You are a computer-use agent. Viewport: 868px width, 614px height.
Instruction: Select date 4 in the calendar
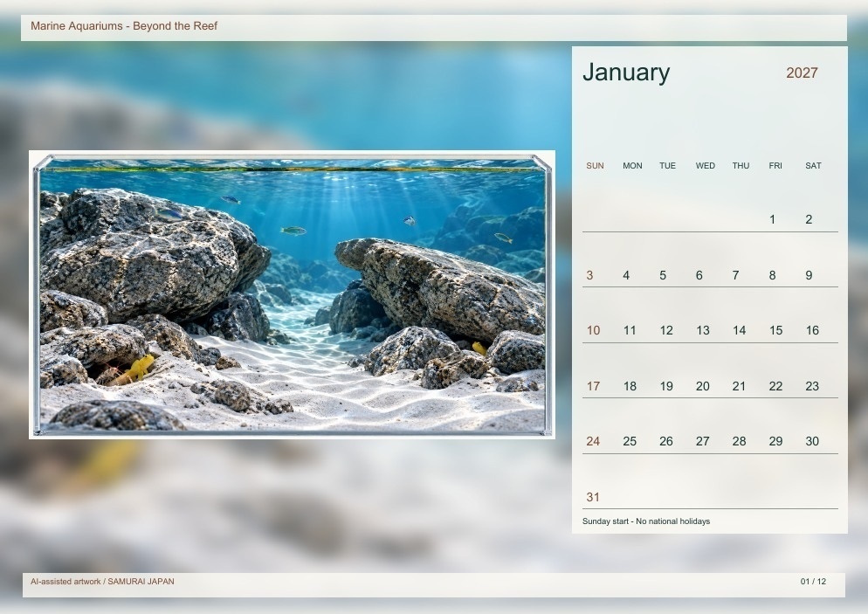coord(626,275)
